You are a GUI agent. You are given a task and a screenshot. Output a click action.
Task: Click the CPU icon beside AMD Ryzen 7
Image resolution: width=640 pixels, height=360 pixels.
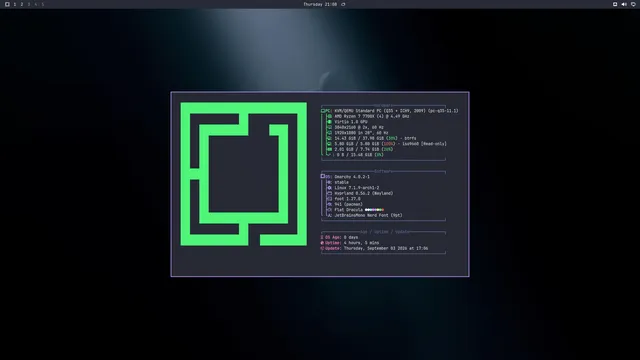pos(329,116)
